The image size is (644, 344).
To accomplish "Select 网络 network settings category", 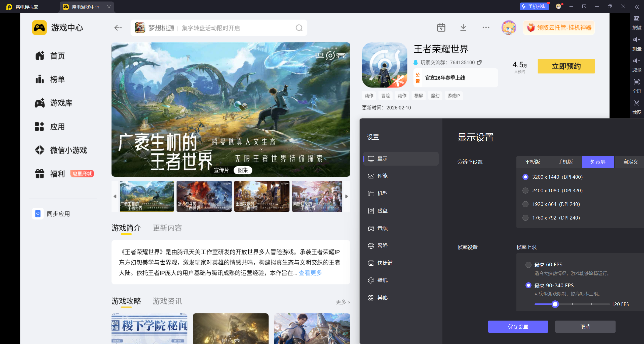I will 401,245.
